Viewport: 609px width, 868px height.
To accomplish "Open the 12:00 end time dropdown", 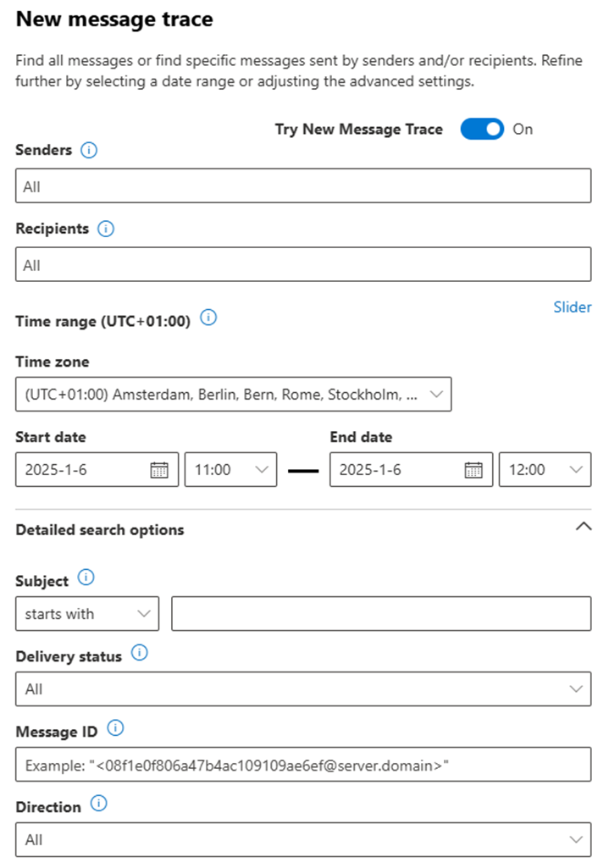I will pyautogui.click(x=545, y=470).
